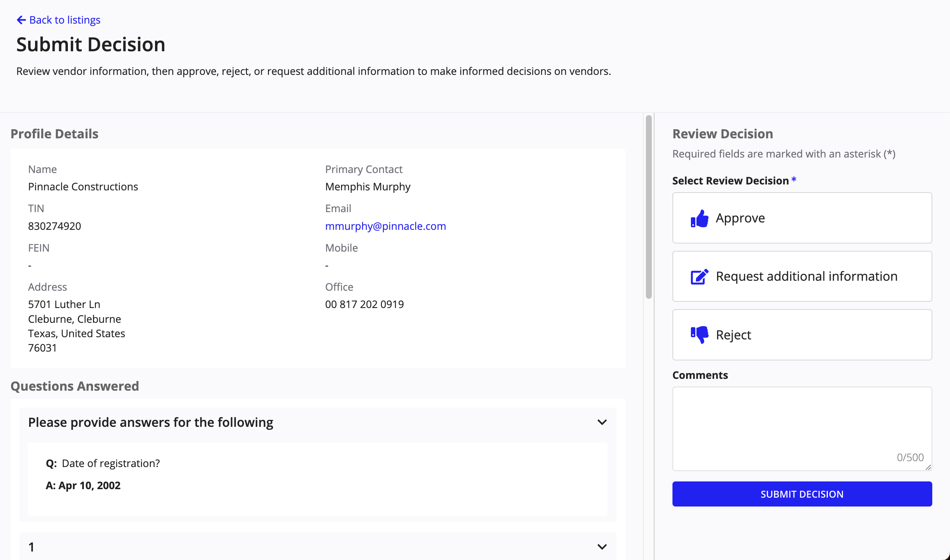Click the 'Questions Answered' heading

pos(75,386)
